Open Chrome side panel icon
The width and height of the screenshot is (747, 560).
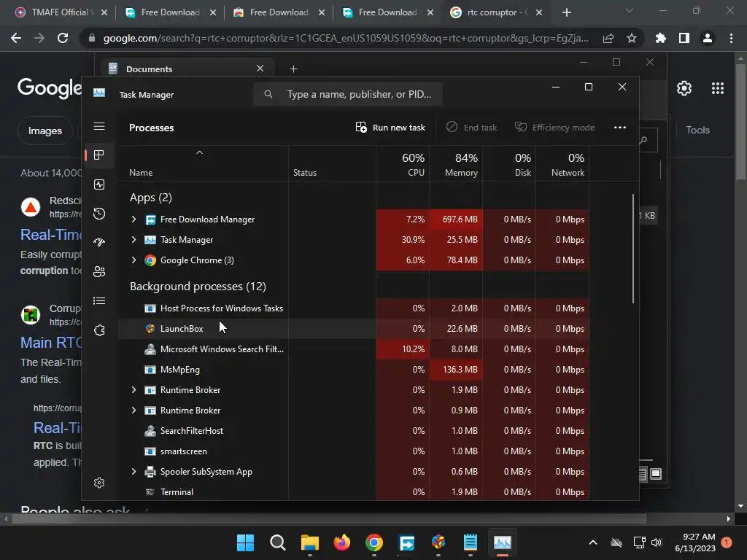click(x=684, y=38)
